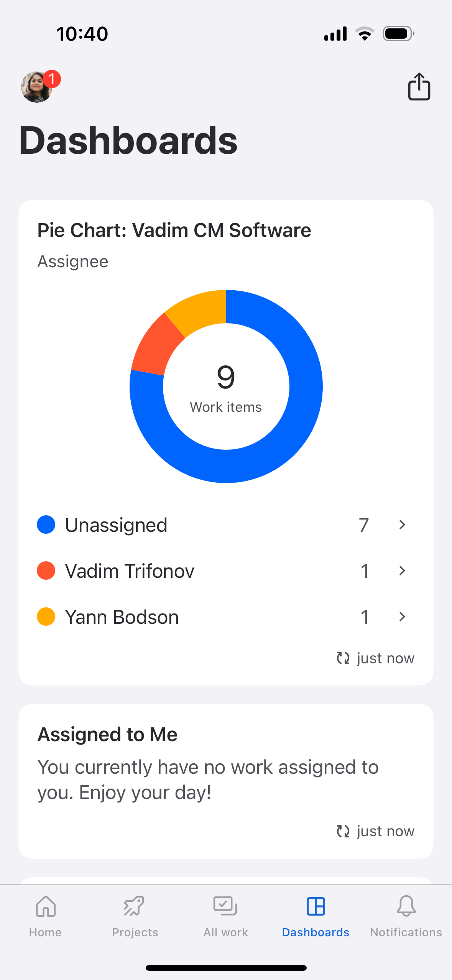Image resolution: width=452 pixels, height=980 pixels.
Task: Refresh the Pie Chart widget via refresh icon
Action: (343, 658)
